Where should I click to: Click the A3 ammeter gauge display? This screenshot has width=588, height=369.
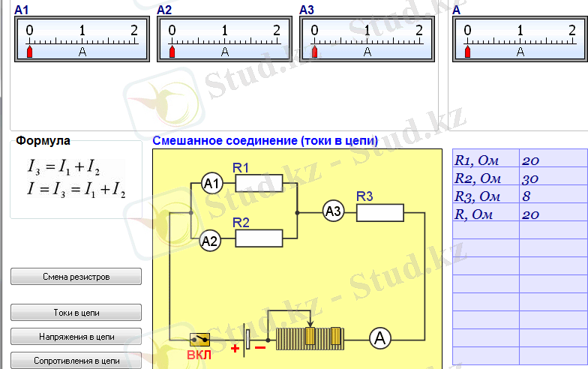(x=367, y=39)
